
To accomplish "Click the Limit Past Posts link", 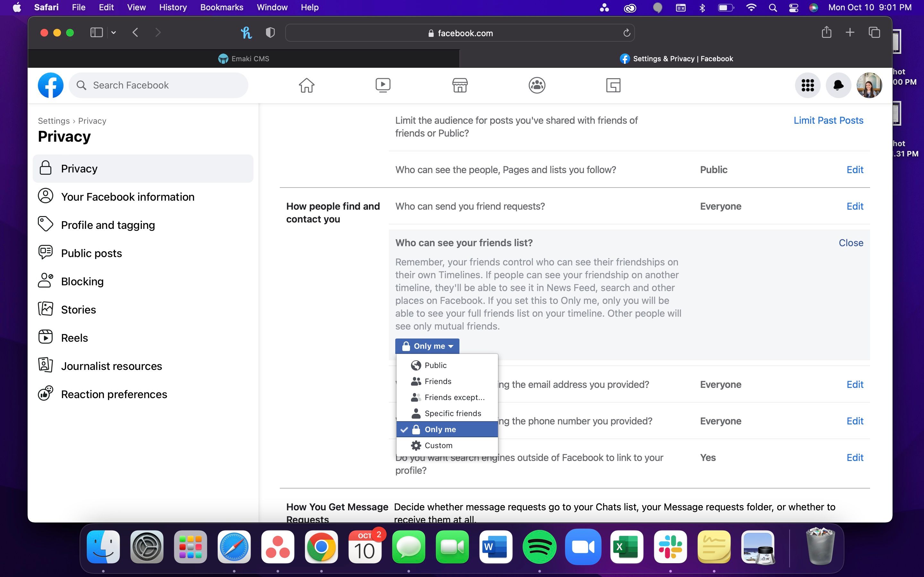I will [x=828, y=121].
